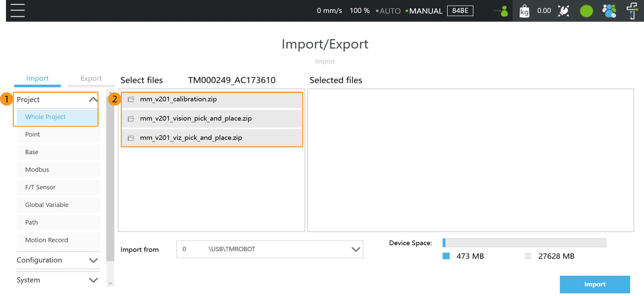644x296 pixels.
Task: Click folder icon beside mm_v201_calibration.zip
Action: 131,99
